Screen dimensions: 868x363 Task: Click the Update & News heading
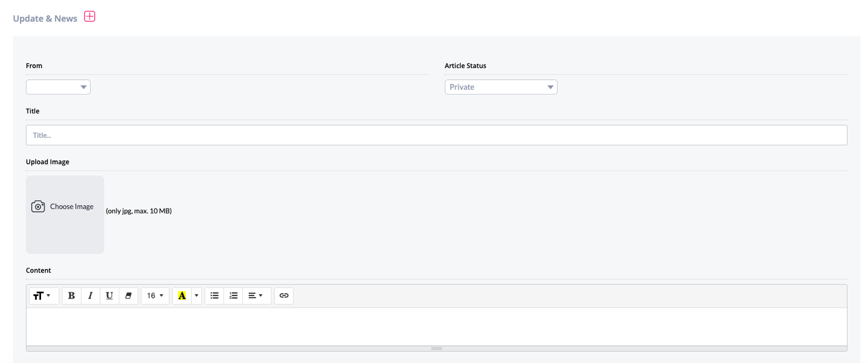[45, 19]
